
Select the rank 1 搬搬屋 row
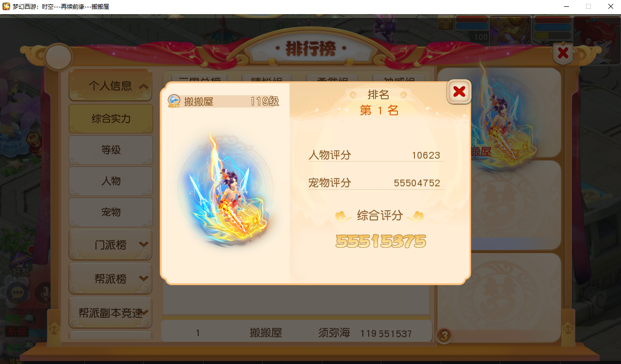[x=297, y=333]
